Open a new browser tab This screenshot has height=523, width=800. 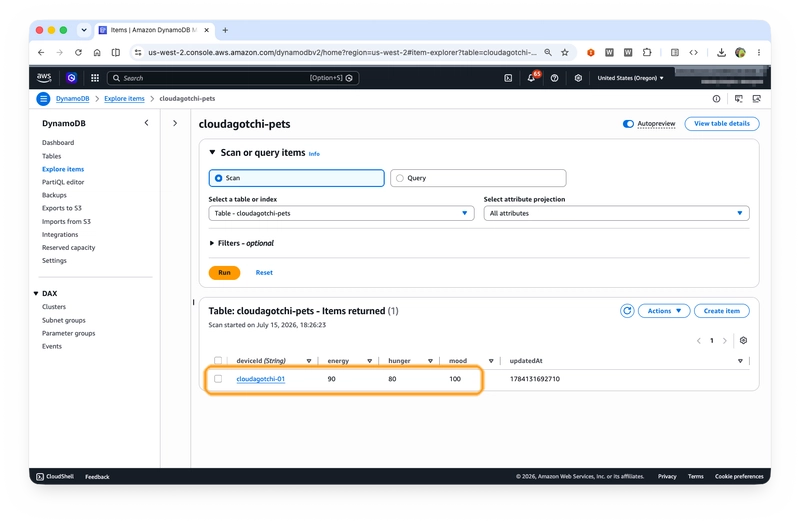pos(225,30)
